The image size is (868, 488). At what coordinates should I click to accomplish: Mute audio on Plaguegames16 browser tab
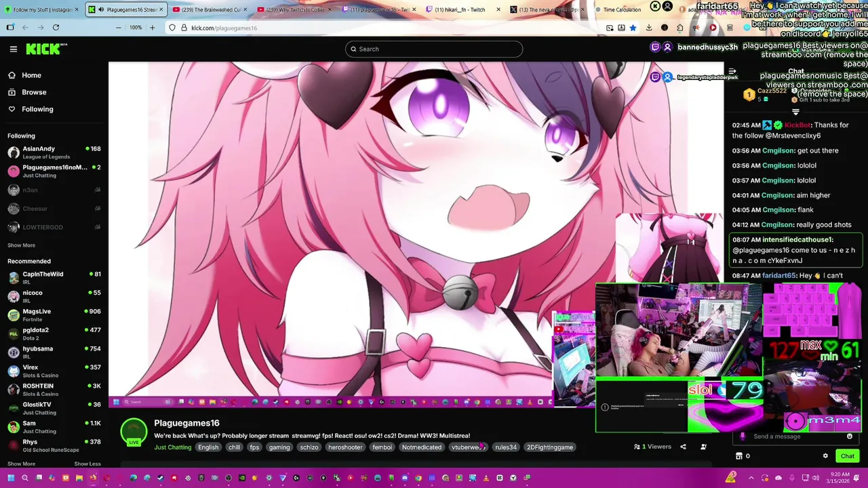click(x=101, y=9)
